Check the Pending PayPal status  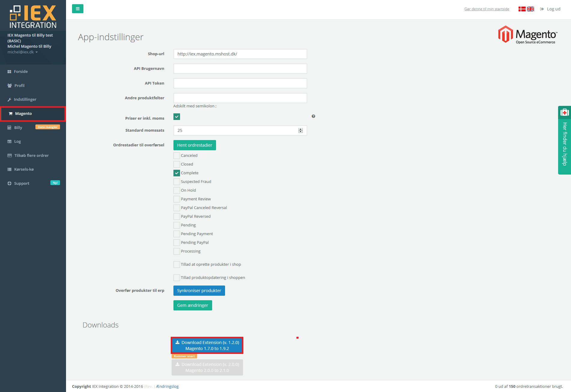(177, 243)
